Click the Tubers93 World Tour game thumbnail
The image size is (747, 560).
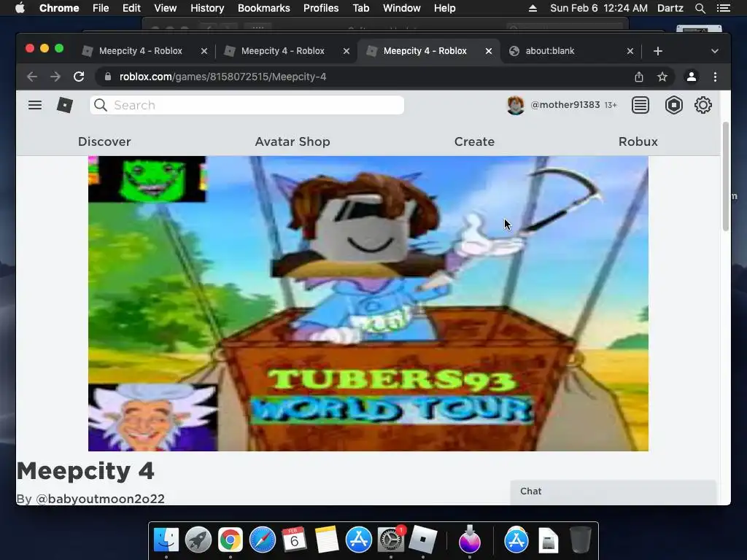(368, 303)
